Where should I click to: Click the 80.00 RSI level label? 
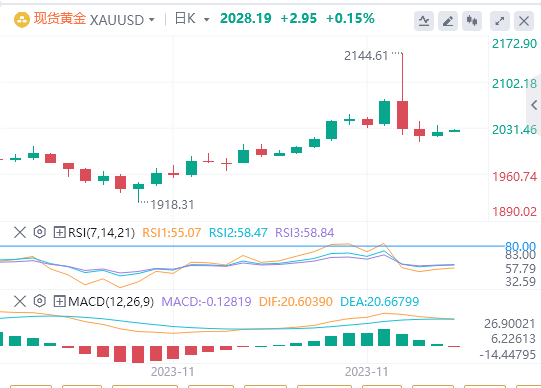click(x=520, y=246)
